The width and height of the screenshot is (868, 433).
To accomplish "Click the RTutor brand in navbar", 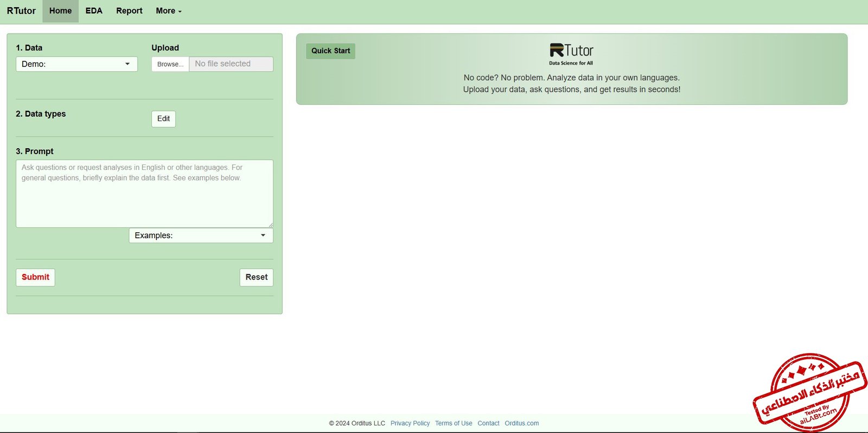I will click(21, 11).
